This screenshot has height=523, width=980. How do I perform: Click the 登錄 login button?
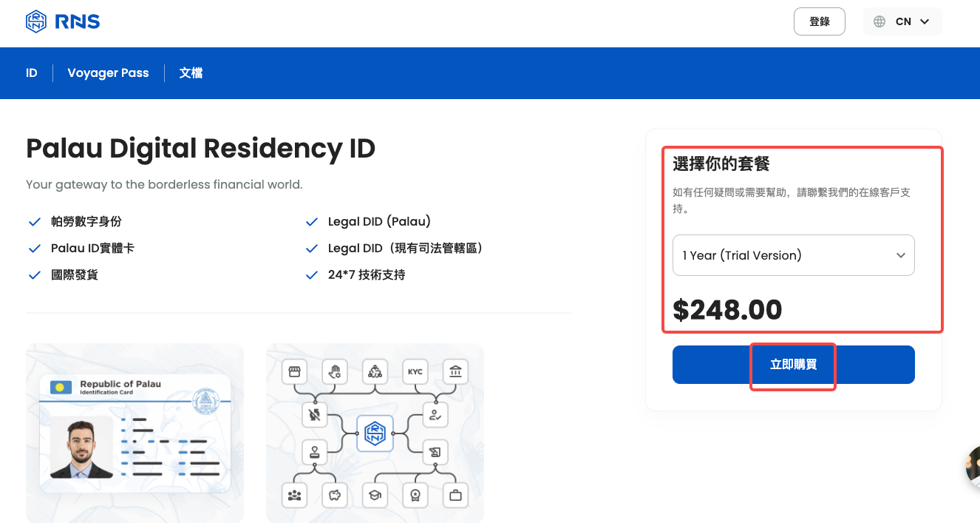point(820,21)
